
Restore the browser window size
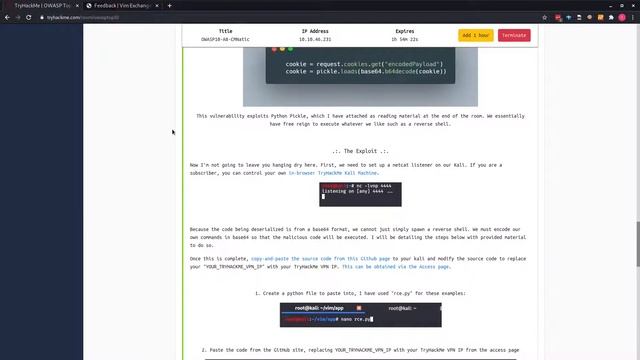pyautogui.click(x=622, y=6)
